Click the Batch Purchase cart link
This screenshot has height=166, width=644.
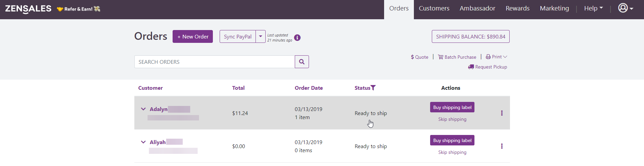[457, 57]
